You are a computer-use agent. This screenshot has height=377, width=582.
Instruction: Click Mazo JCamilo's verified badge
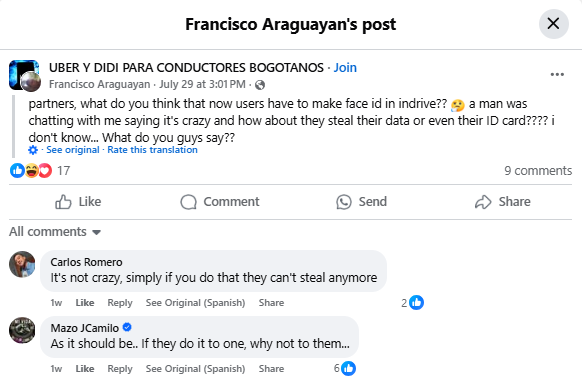[x=127, y=327]
